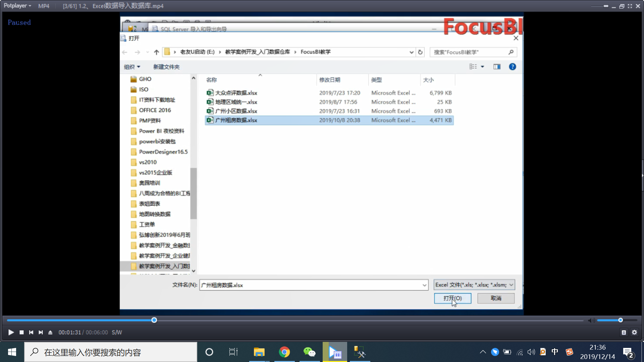Open the 组织 (Organize) menu
The height and width of the screenshot is (362, 644).
132,67
